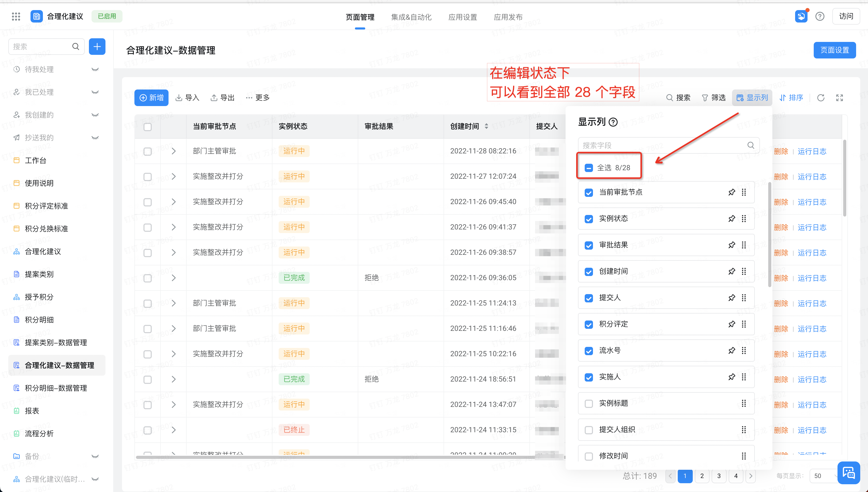Pin the 审批结果 column
The width and height of the screenshot is (868, 492).
[732, 245]
